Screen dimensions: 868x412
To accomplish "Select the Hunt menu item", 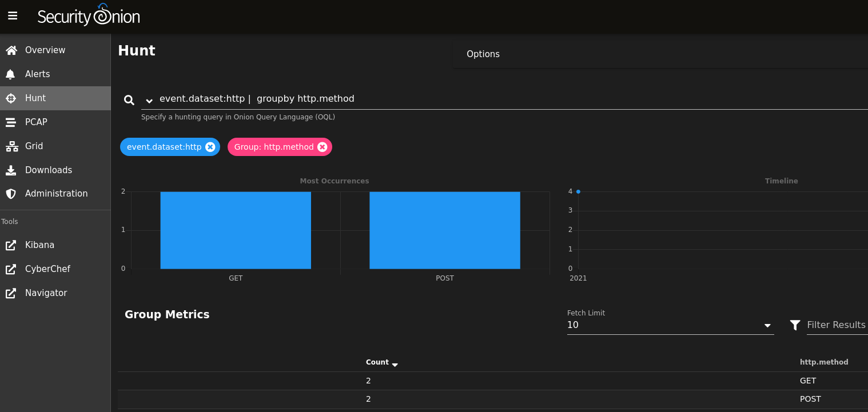I will (x=55, y=98).
